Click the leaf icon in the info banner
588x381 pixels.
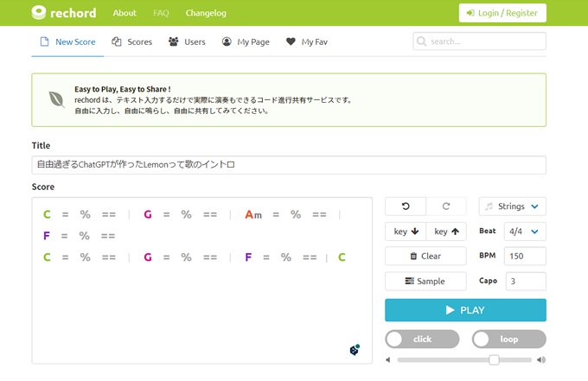[x=56, y=99]
